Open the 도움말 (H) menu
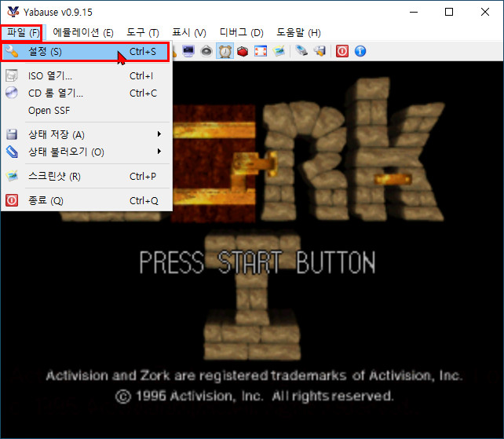 tap(298, 33)
